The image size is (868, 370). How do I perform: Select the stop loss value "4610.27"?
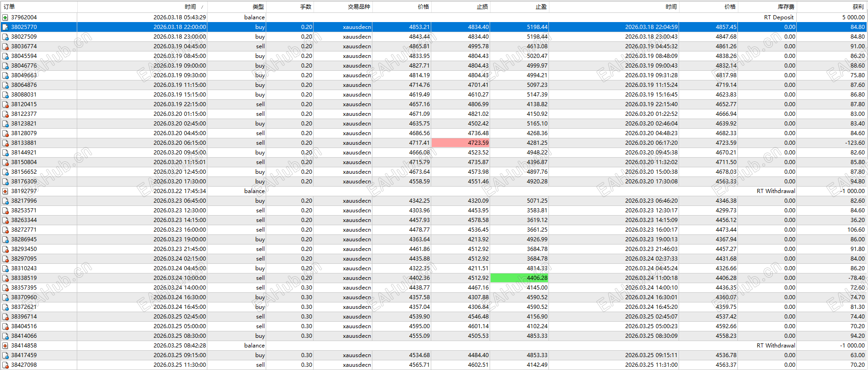(478, 95)
